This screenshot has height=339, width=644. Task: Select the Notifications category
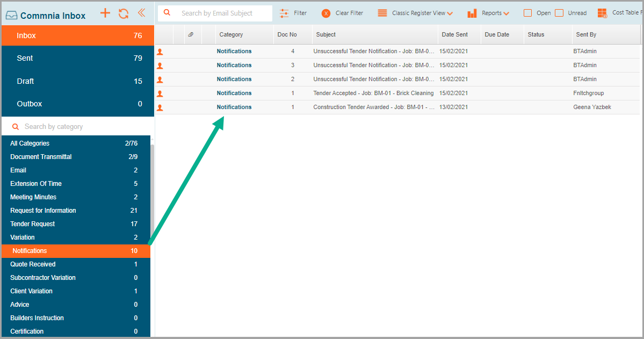point(76,251)
